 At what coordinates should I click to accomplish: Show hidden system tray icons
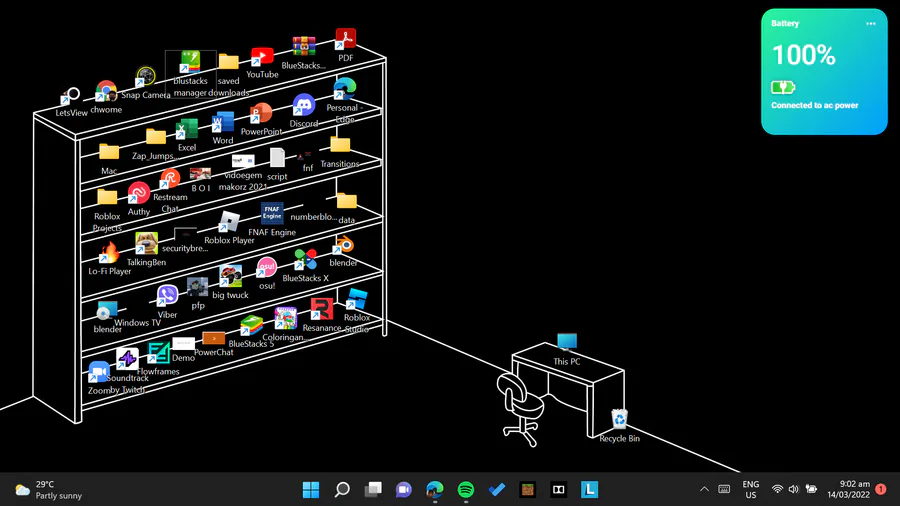click(x=704, y=489)
